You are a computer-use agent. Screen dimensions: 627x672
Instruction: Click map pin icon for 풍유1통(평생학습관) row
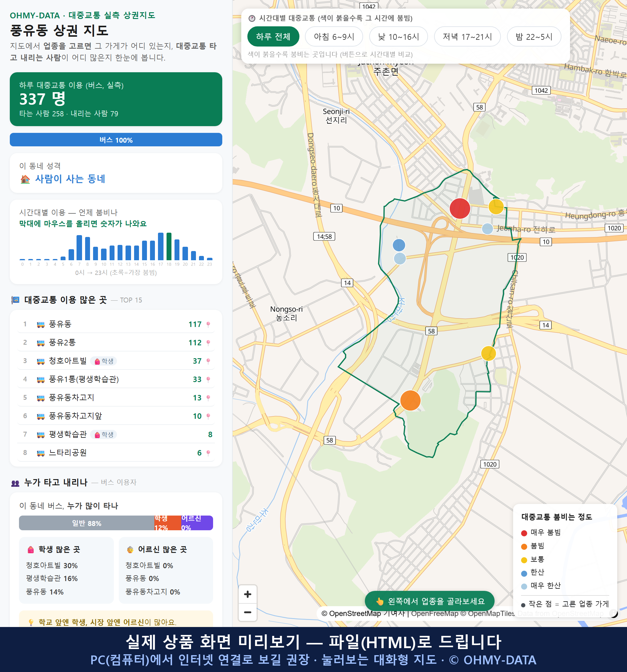[208, 380]
